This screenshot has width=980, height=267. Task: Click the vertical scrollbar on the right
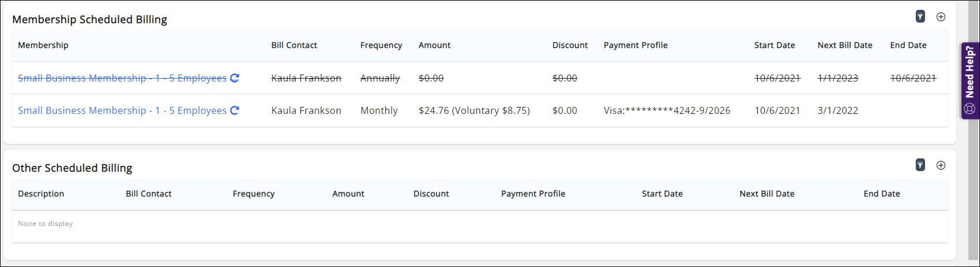(974, 173)
